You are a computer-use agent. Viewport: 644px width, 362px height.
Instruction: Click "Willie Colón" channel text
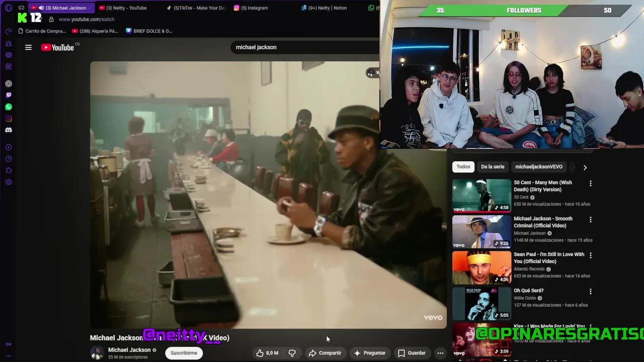pyautogui.click(x=525, y=298)
